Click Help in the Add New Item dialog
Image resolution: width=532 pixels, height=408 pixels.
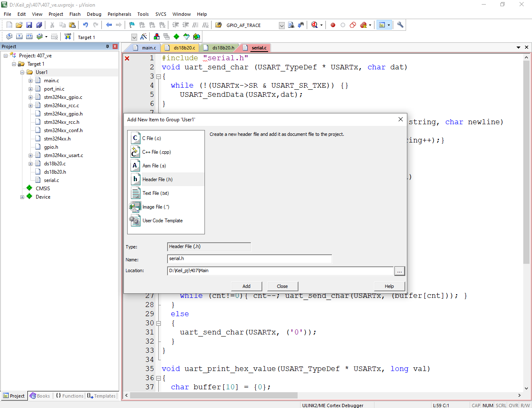(389, 286)
